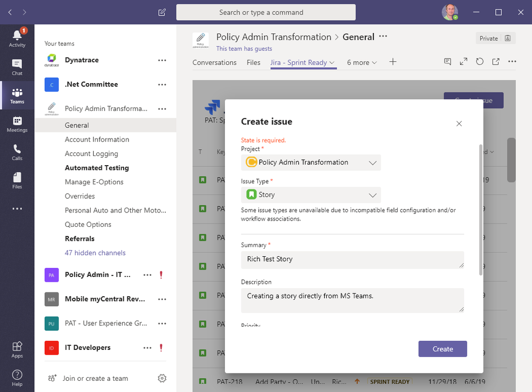Open the Activity feed icon
The image size is (532, 392).
(x=17, y=38)
